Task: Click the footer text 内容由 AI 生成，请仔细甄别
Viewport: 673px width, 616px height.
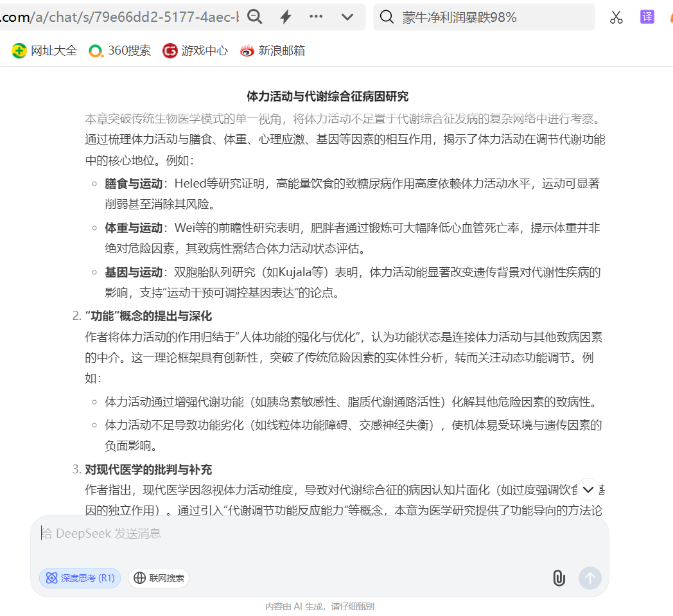Action: coord(320,606)
